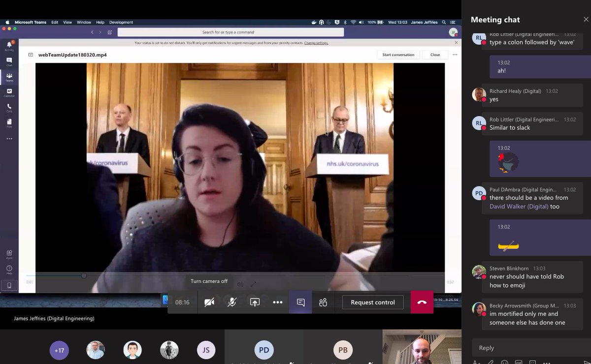This screenshot has width=591, height=364.
Task: Open Spotlight search icon
Action: pyautogui.click(x=444, y=22)
